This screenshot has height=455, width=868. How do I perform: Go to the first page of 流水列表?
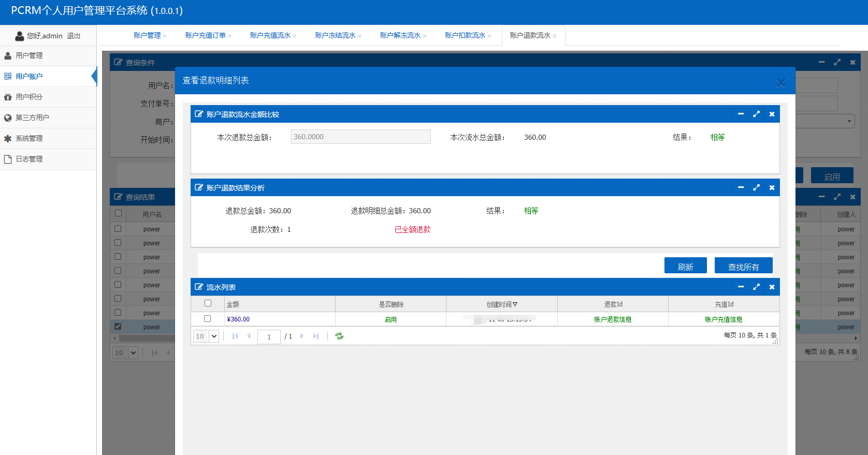pyautogui.click(x=235, y=336)
